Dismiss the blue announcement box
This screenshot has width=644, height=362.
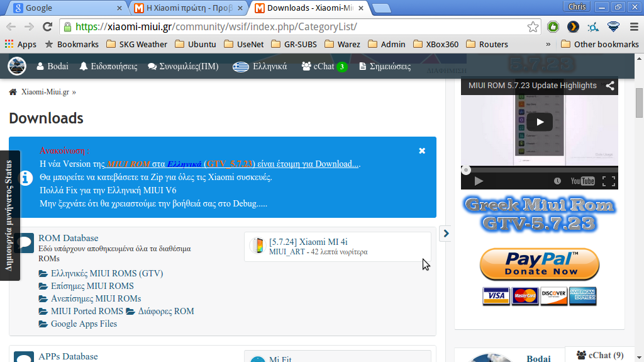pos(422,151)
